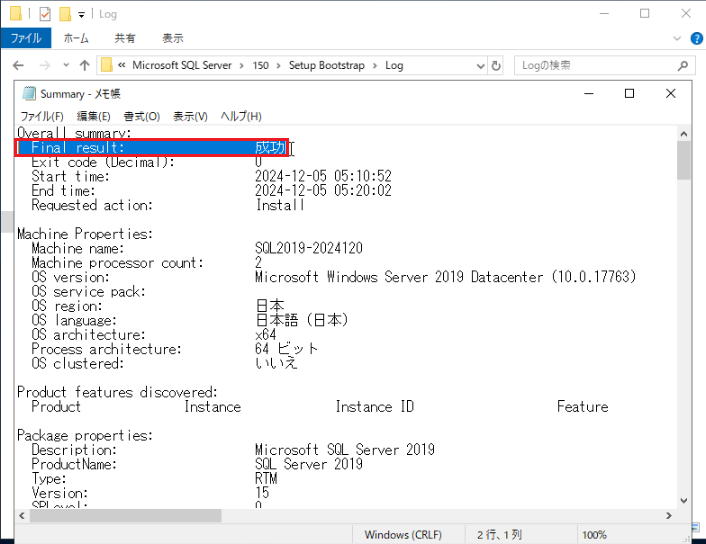Screen dimensions: 706x544
Task: Click the 'Install' requested action value
Action: click(x=280, y=205)
